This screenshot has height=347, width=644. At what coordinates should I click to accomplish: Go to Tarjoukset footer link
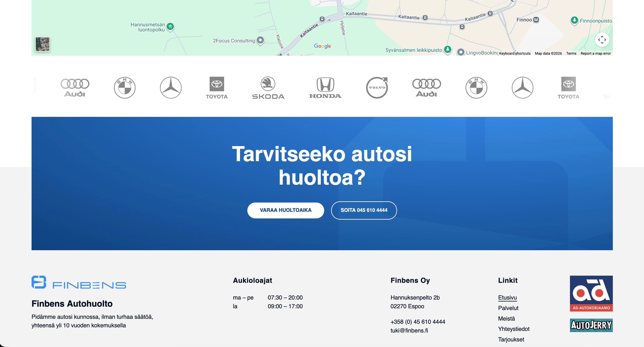point(511,339)
